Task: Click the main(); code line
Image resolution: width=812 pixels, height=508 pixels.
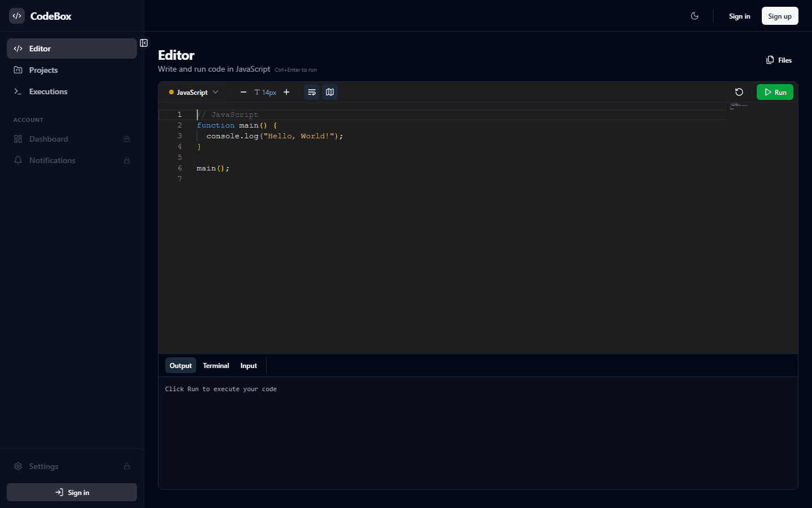Action: tap(213, 168)
